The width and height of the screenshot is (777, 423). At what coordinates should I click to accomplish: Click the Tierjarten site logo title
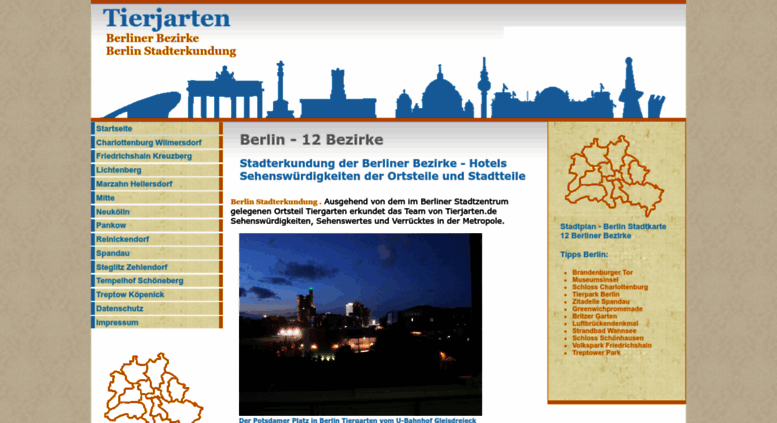pyautogui.click(x=166, y=19)
